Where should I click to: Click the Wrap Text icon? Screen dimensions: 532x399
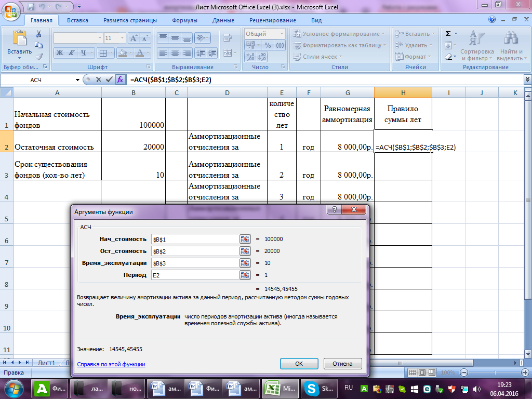(x=228, y=38)
